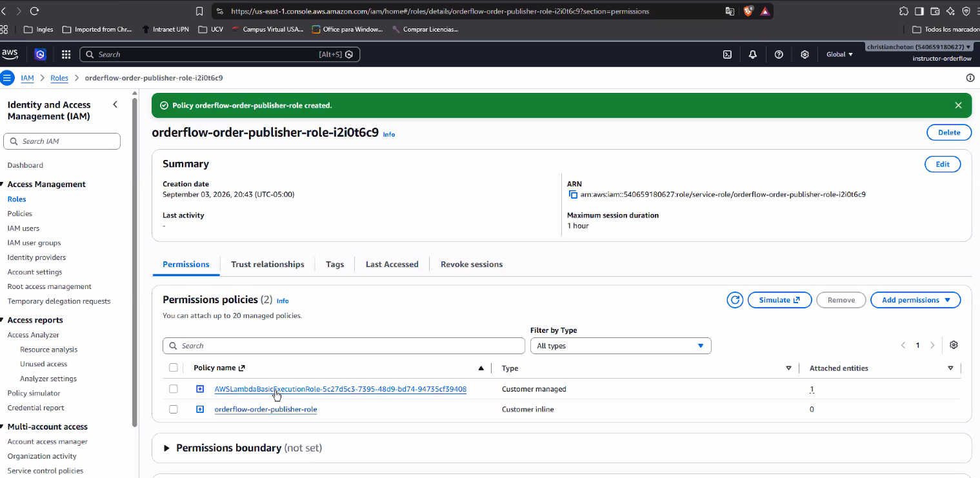
Task: Open the Brave Shields lion icon
Action: pyautogui.click(x=748, y=11)
